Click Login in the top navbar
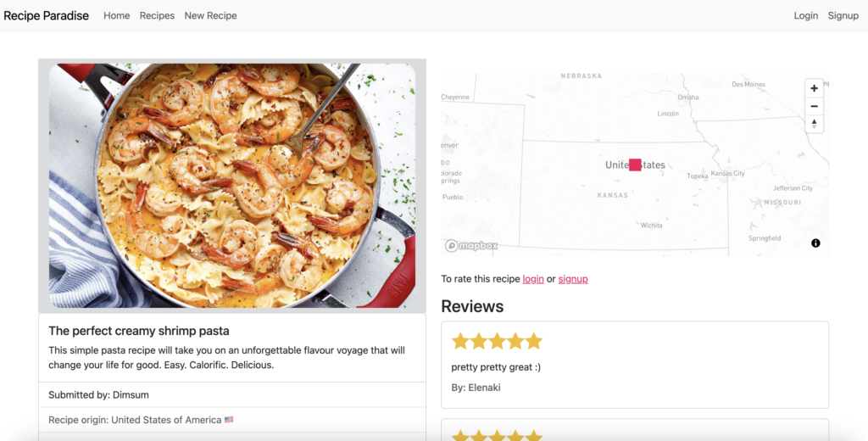Image resolution: width=868 pixels, height=441 pixels. pos(806,15)
